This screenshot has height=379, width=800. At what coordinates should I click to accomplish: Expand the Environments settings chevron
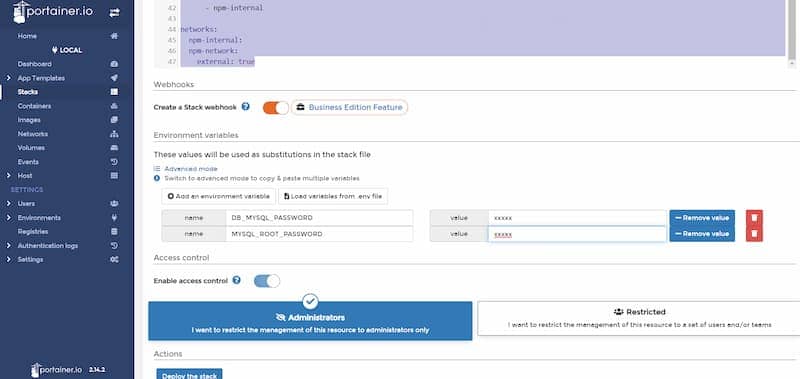tap(8, 218)
